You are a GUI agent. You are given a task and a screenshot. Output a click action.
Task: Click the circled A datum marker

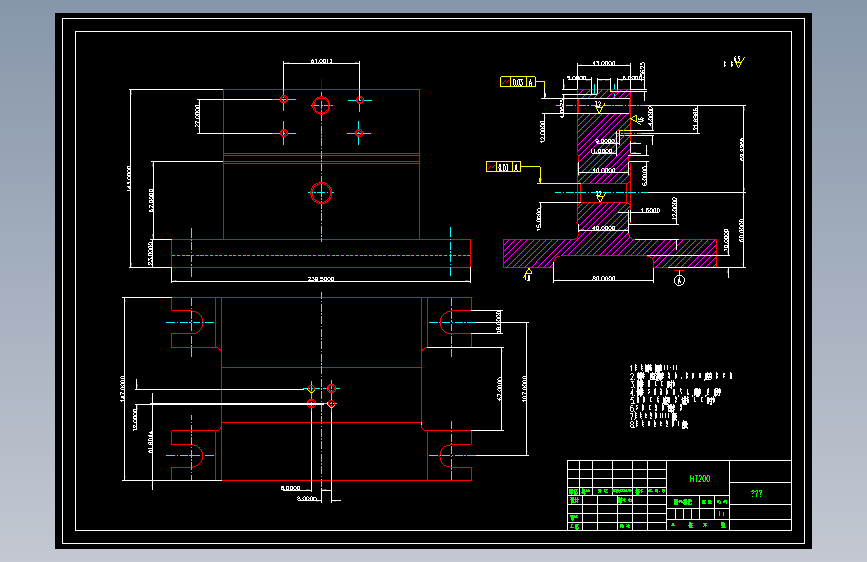(680, 280)
